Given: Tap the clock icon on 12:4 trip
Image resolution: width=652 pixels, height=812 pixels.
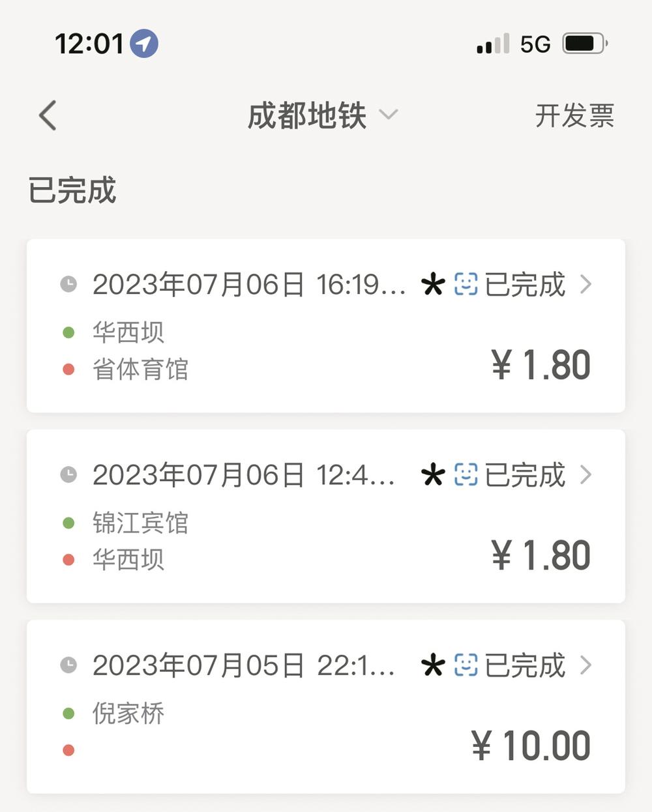Looking at the screenshot, I should 68,475.
